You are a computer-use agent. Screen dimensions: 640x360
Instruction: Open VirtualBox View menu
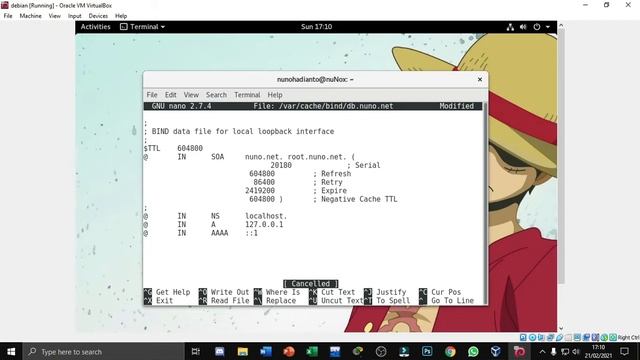pos(55,16)
